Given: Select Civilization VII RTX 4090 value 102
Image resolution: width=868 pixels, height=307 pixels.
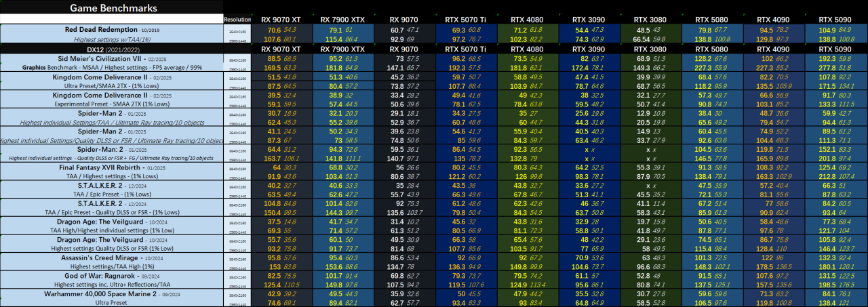Looking at the screenshot, I should coord(768,59).
